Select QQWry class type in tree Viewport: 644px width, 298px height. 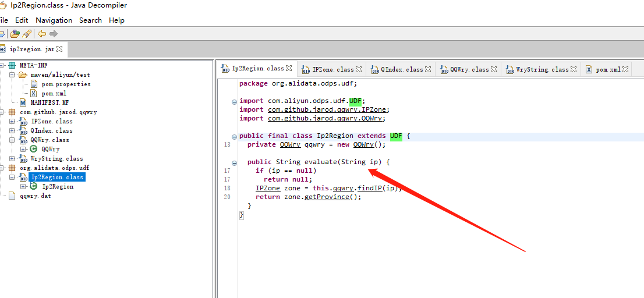tap(51, 150)
